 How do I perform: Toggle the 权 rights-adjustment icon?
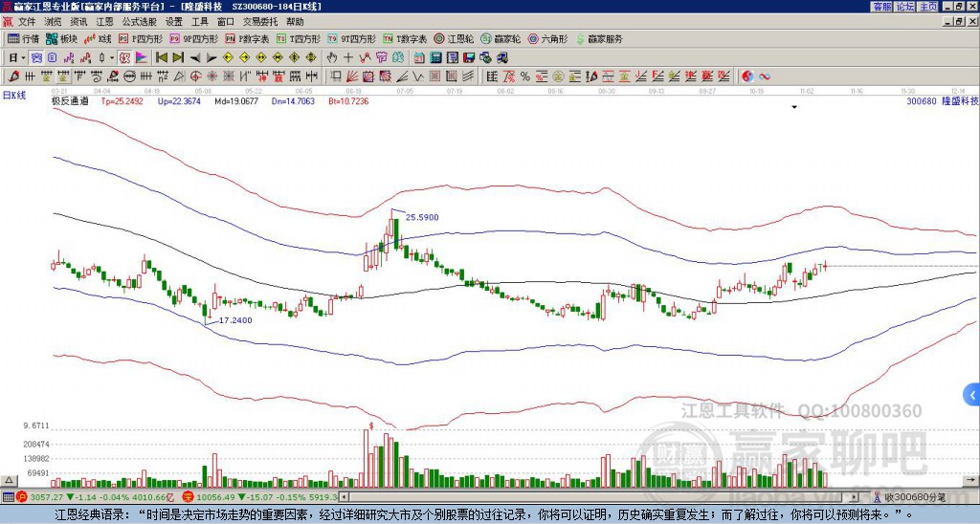click(124, 57)
